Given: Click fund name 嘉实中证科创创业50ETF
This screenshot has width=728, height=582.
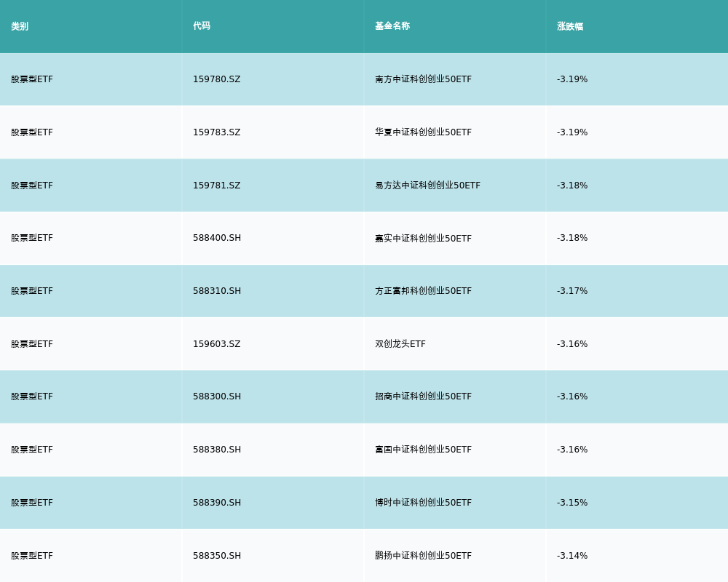Looking at the screenshot, I should [424, 238].
